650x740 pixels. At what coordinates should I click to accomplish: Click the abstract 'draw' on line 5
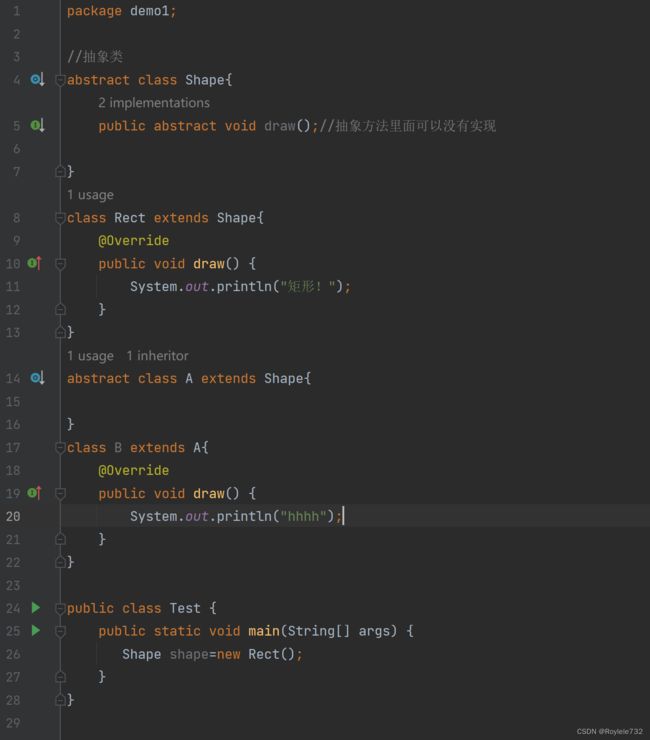click(279, 126)
